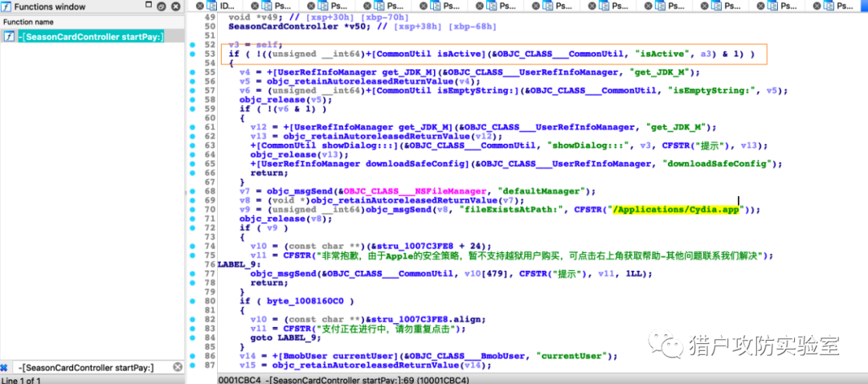Clear the function filter search text
The width and height of the screenshot is (868, 384).
point(178,367)
